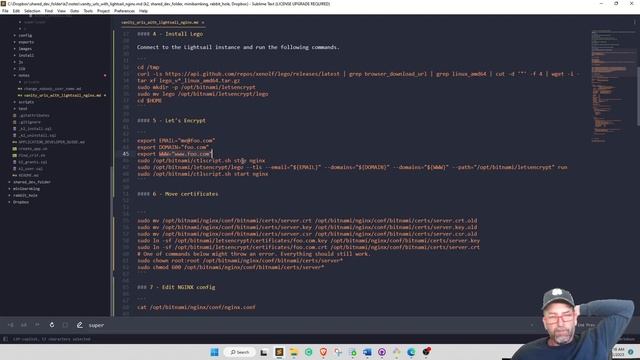The width and height of the screenshot is (640, 360).
Task: Open the File menu
Action: coord(5,11)
